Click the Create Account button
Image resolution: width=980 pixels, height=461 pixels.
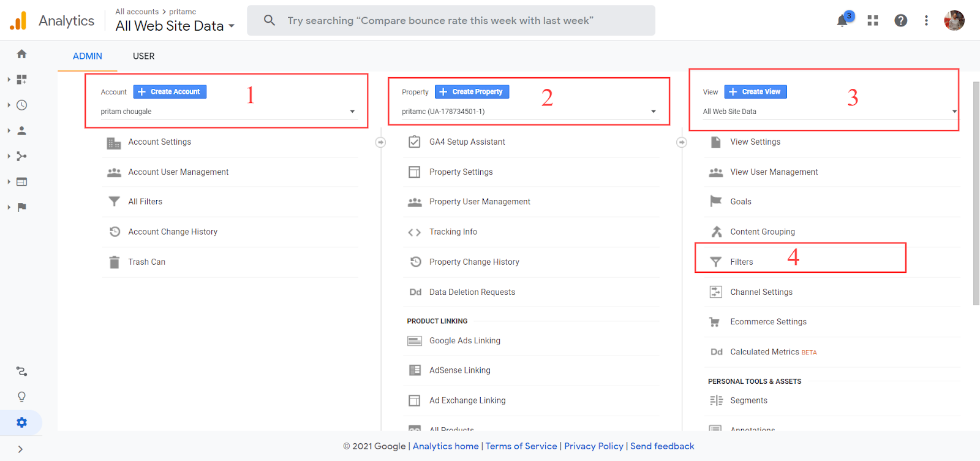click(x=170, y=92)
